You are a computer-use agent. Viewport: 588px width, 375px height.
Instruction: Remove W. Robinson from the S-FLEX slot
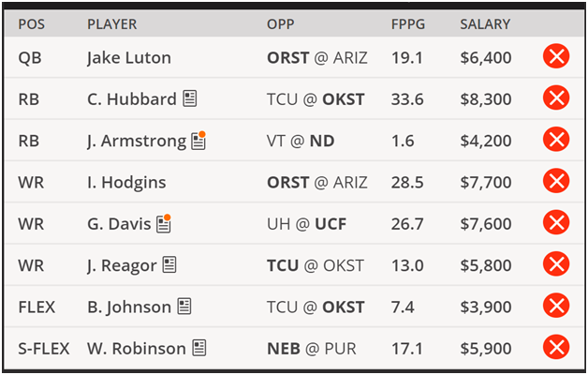tap(556, 348)
